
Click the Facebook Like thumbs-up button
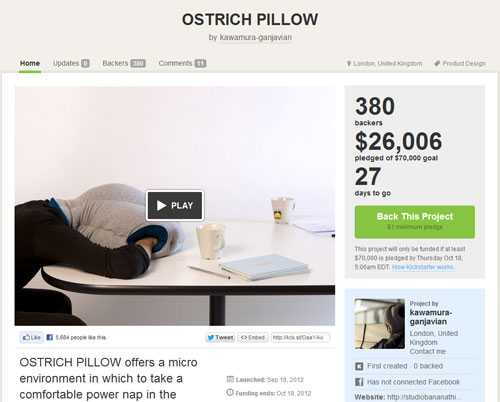coord(31,337)
